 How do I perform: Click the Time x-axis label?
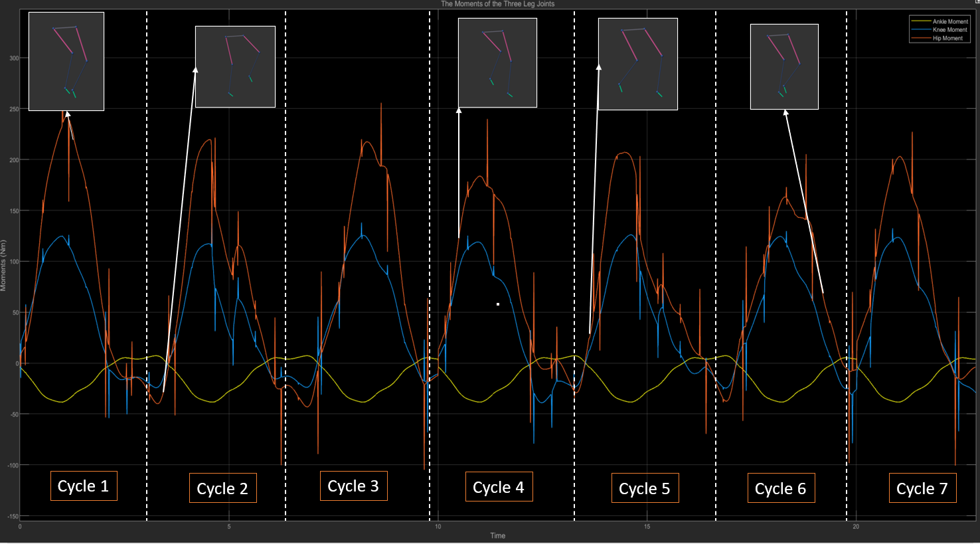point(497,535)
